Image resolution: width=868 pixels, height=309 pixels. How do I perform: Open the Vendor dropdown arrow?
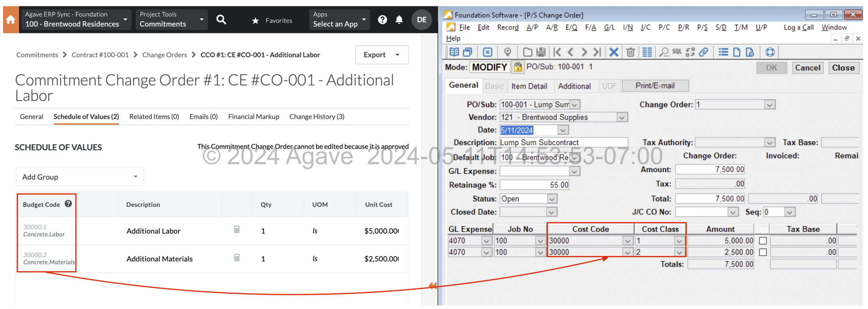coord(622,118)
